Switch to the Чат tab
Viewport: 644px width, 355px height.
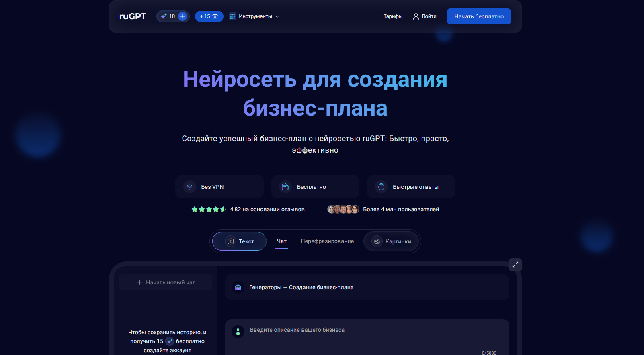(x=281, y=241)
